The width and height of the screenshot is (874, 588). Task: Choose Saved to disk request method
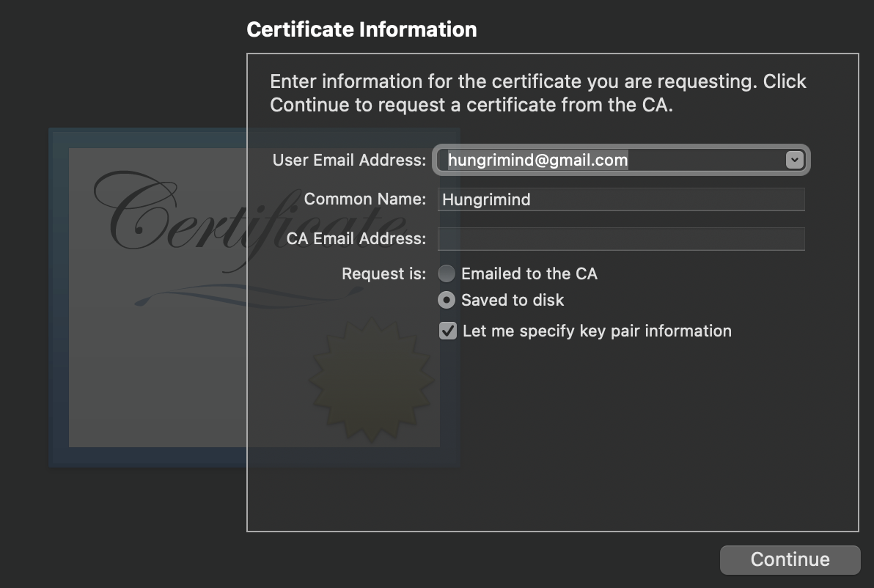pos(447,300)
